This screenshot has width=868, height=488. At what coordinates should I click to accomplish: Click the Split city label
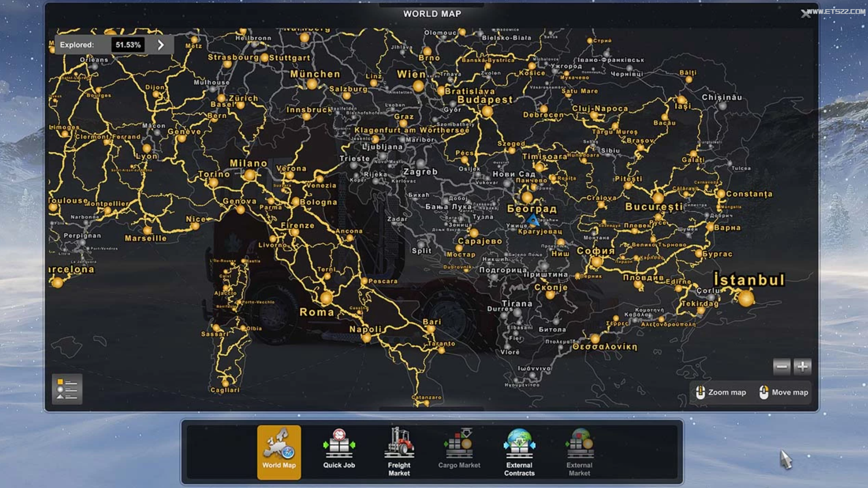(422, 251)
